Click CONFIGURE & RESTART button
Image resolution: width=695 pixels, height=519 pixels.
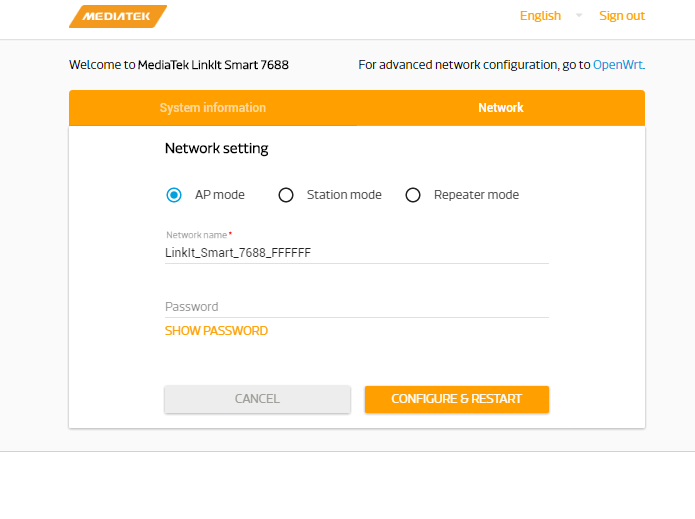(457, 399)
